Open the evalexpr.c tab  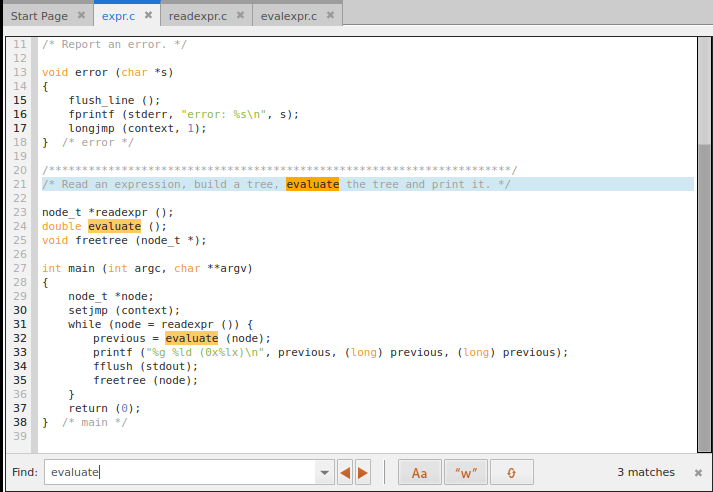point(288,16)
